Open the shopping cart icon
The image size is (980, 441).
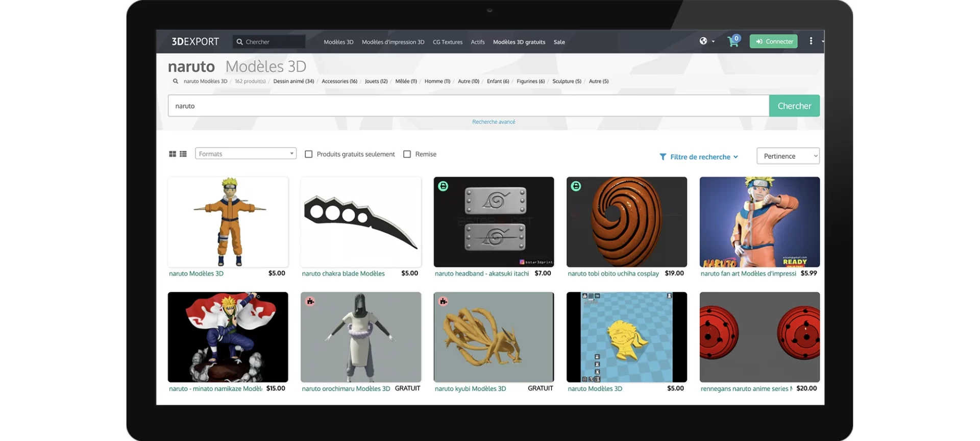pos(733,41)
